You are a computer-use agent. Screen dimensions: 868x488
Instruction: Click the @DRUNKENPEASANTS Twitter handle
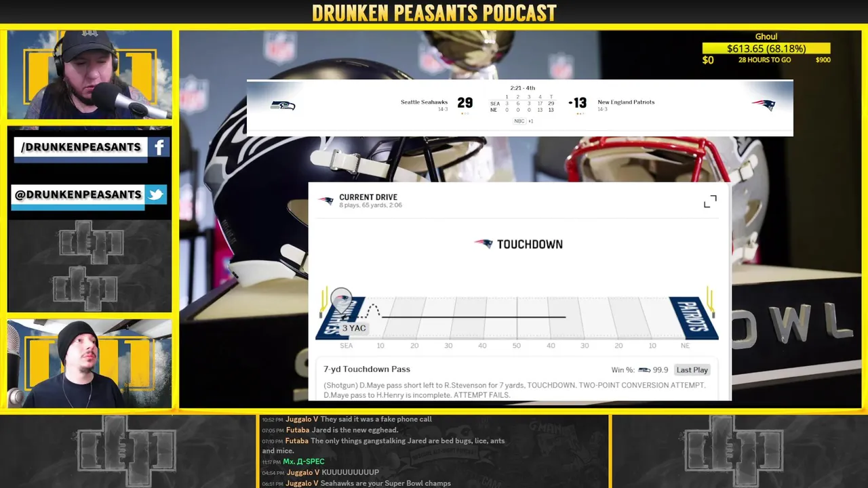coord(78,195)
